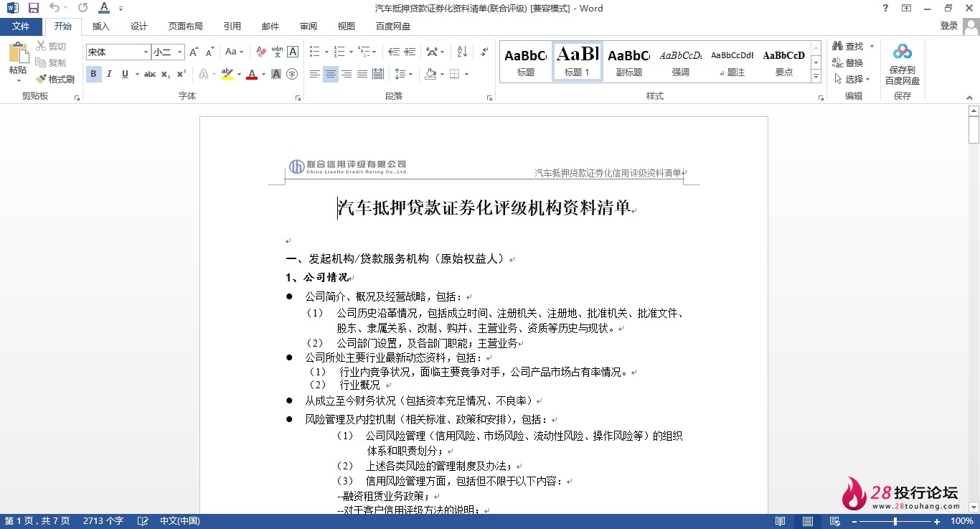
Task: Click Sign in (登录) at top right
Action: [x=948, y=26]
